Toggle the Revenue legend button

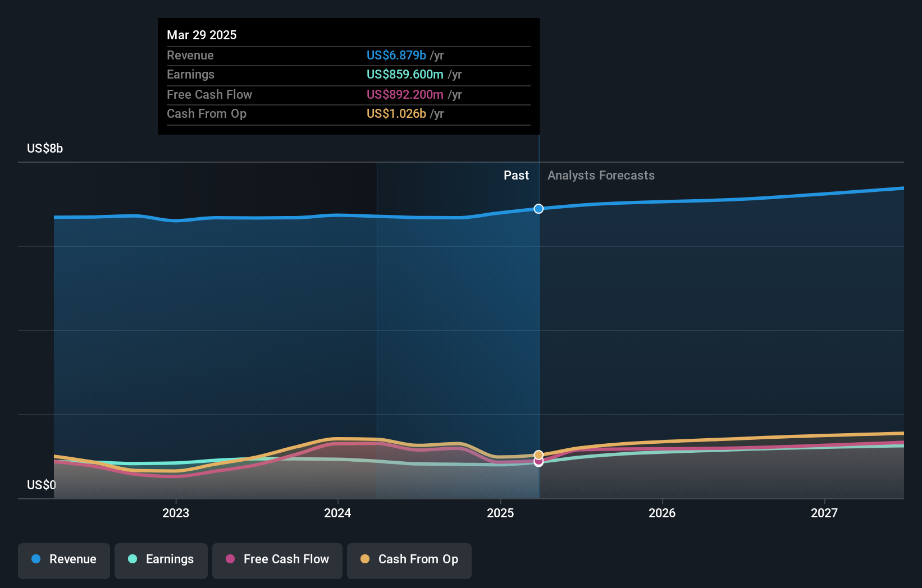tap(64, 561)
